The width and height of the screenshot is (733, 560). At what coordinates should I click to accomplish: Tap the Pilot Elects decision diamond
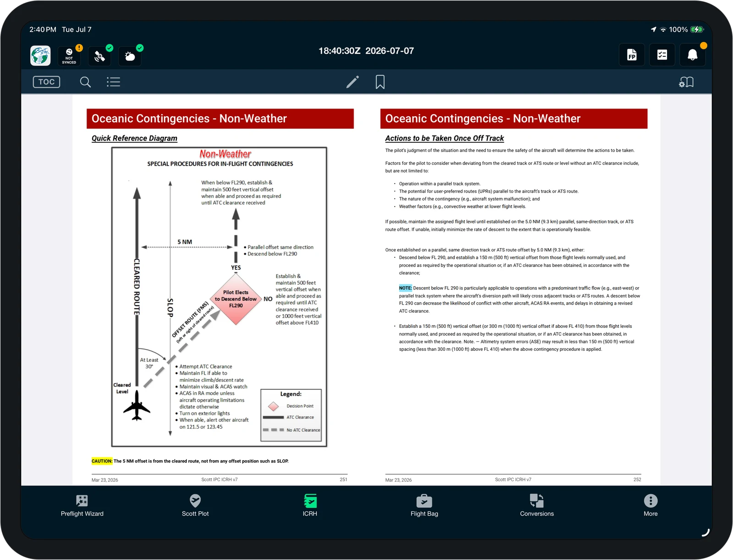236,299
